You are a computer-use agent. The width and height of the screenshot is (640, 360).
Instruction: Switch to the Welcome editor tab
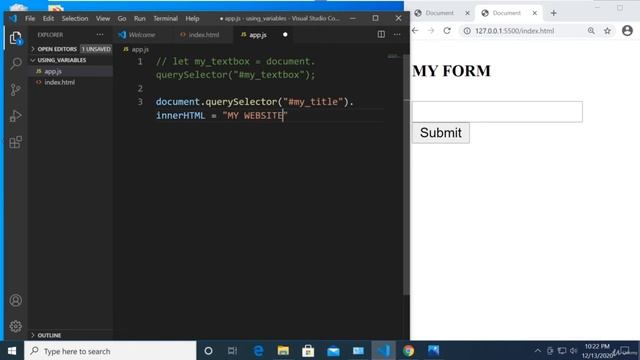pyautogui.click(x=142, y=35)
